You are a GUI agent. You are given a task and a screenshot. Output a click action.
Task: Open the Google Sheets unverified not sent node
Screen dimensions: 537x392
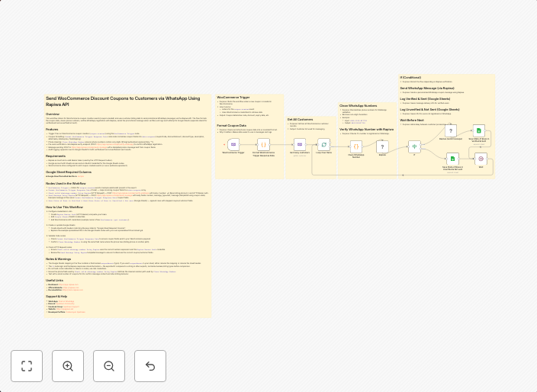(x=452, y=159)
